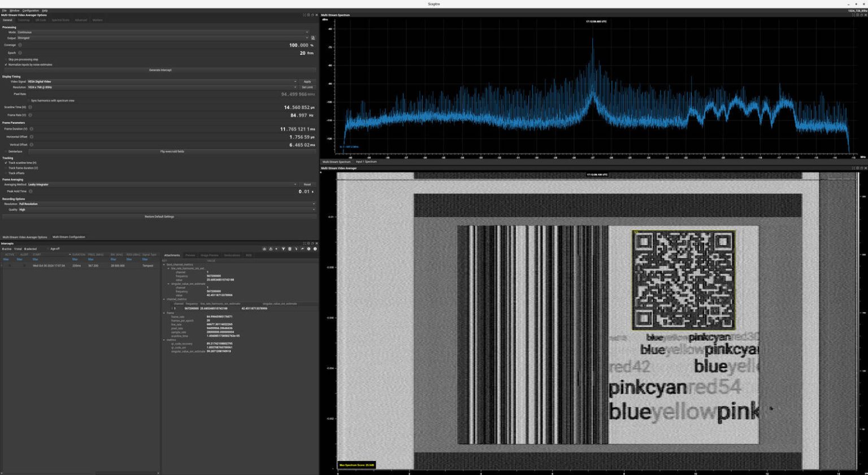Switch to the Advanced tab
This screenshot has height=475, width=868.
click(80, 20)
